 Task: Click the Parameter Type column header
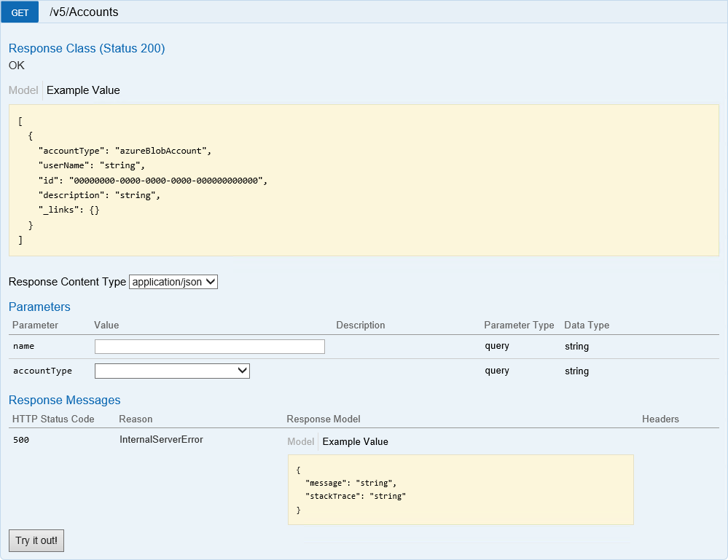[x=519, y=325]
